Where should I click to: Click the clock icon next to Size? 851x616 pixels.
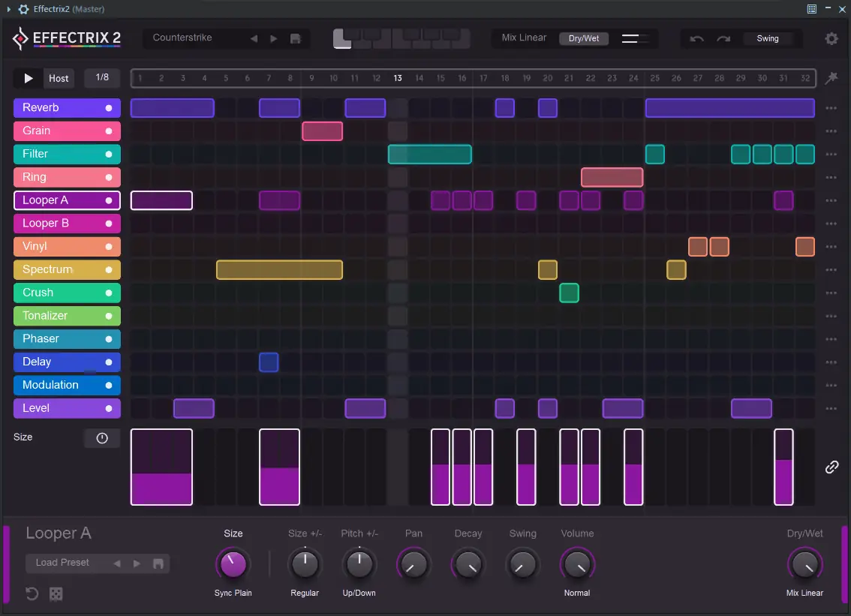click(102, 438)
